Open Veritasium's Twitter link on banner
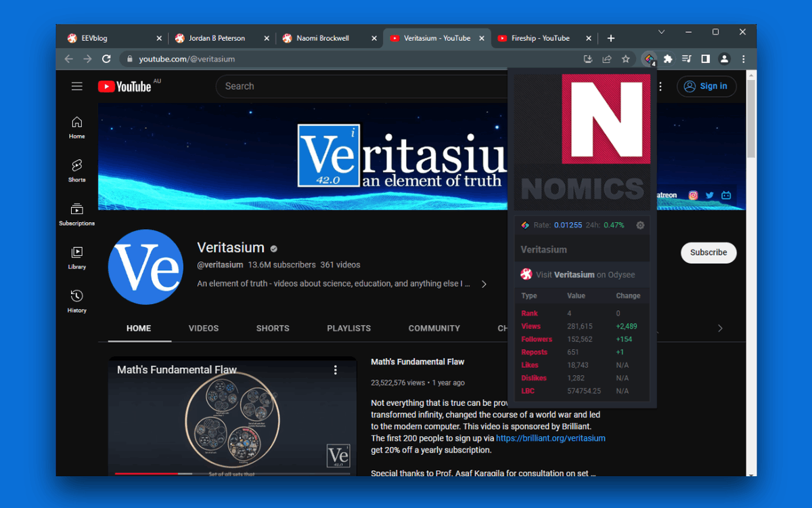The image size is (812, 508). 710,195
